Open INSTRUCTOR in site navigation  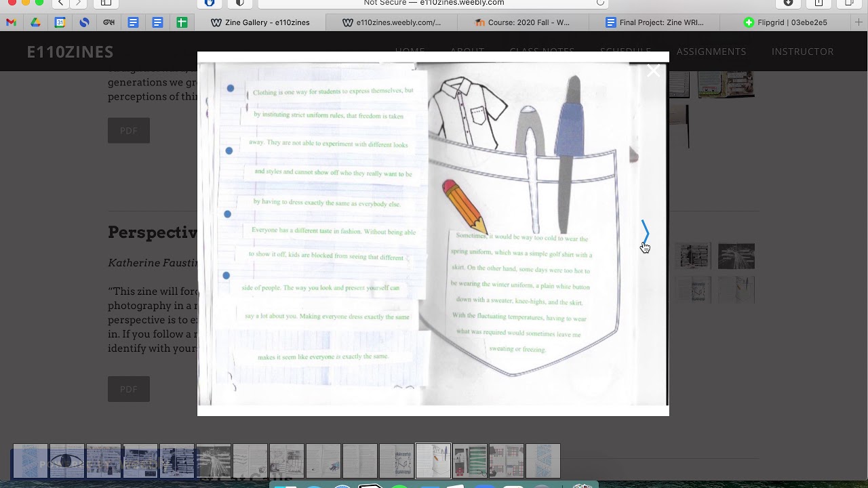[803, 52]
